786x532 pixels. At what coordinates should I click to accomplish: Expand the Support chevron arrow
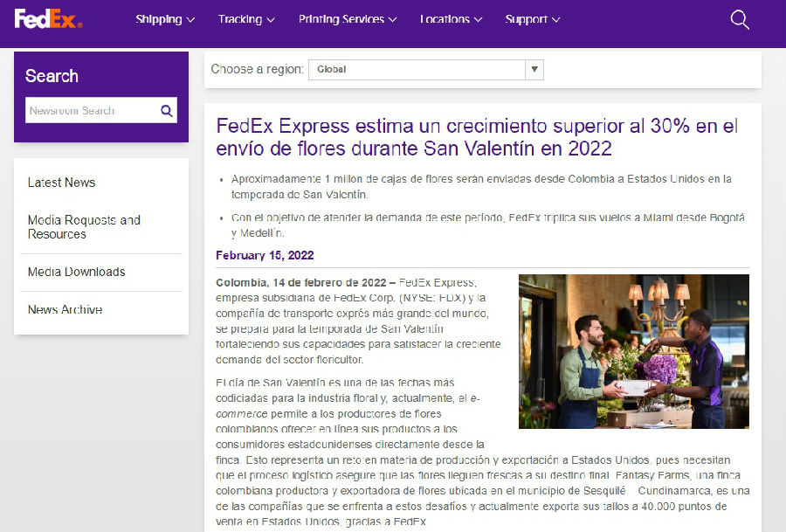pos(556,20)
